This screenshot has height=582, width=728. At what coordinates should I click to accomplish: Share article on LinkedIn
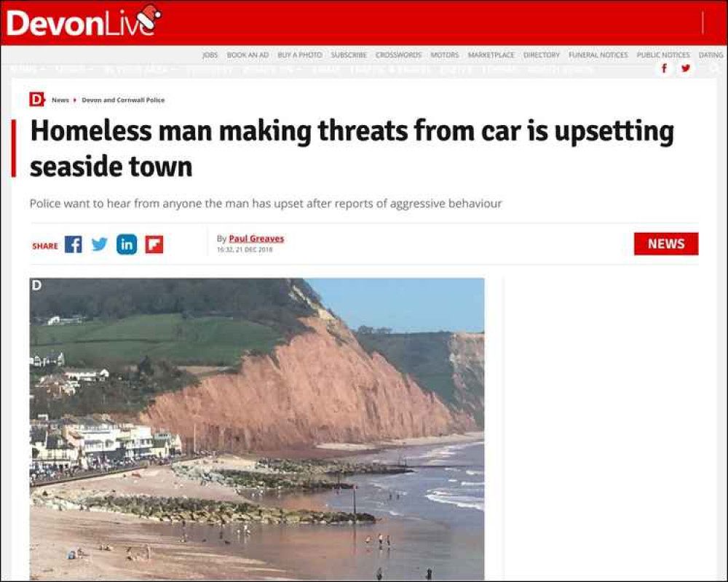tap(127, 244)
